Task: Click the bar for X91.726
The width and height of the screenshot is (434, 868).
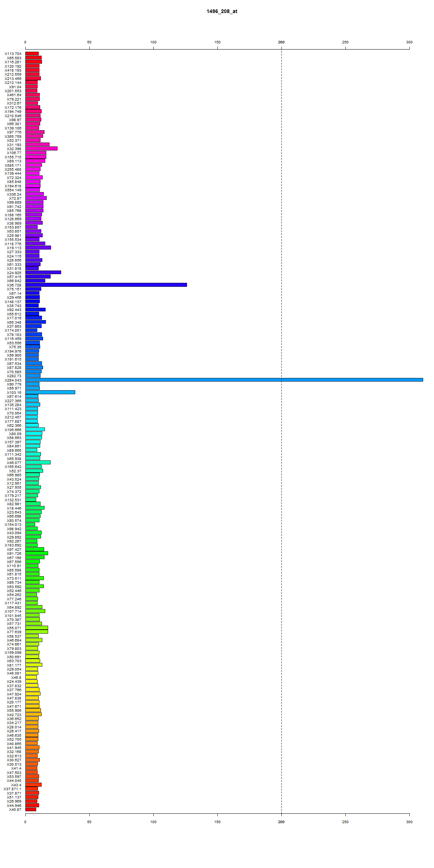Action: click(37, 553)
